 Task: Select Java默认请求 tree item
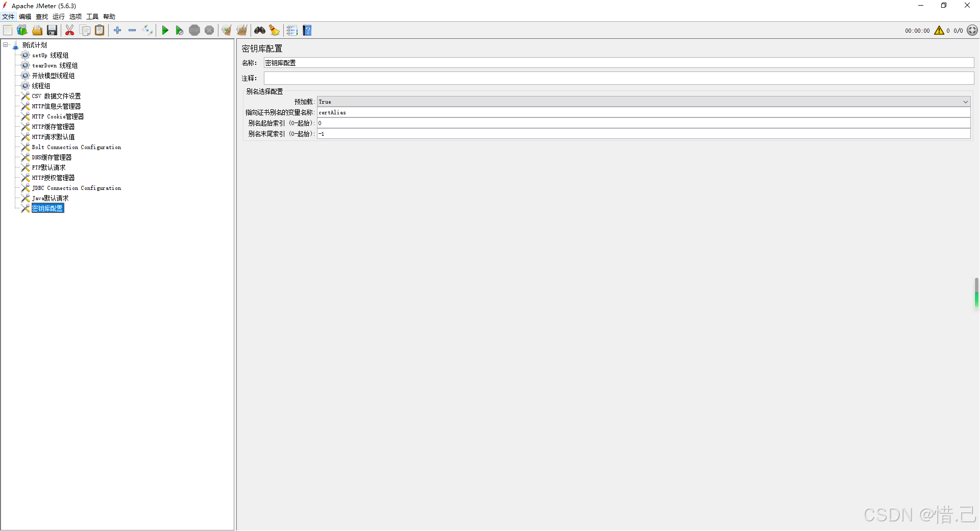[x=50, y=198]
